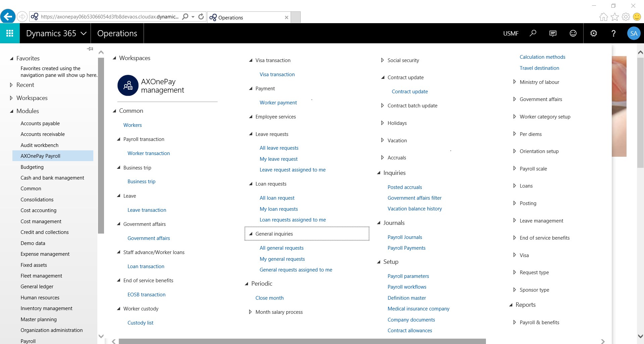Click the feedback smiley icon in header

tap(573, 33)
